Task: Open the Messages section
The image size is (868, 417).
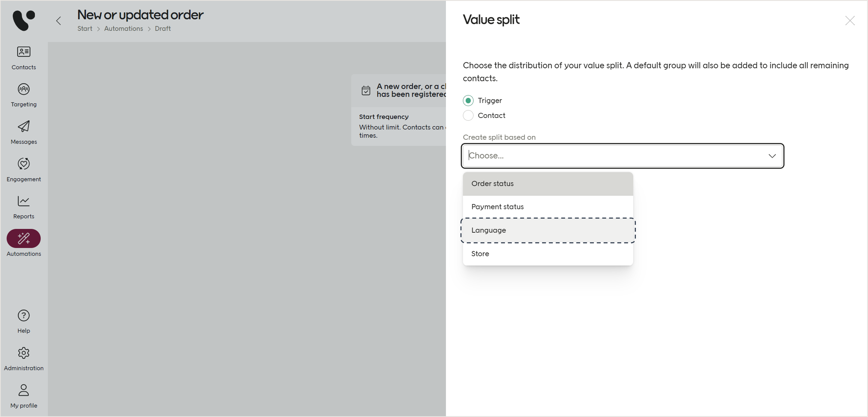Action: pos(23,132)
